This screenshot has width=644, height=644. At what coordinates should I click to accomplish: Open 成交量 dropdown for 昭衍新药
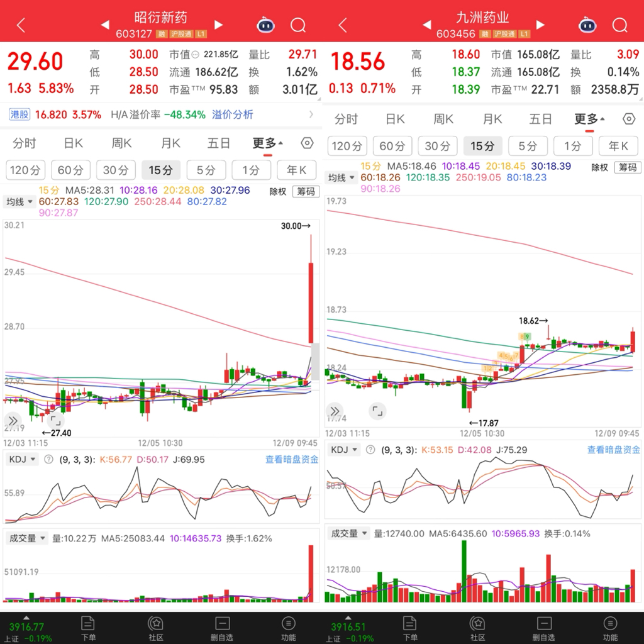(27, 538)
